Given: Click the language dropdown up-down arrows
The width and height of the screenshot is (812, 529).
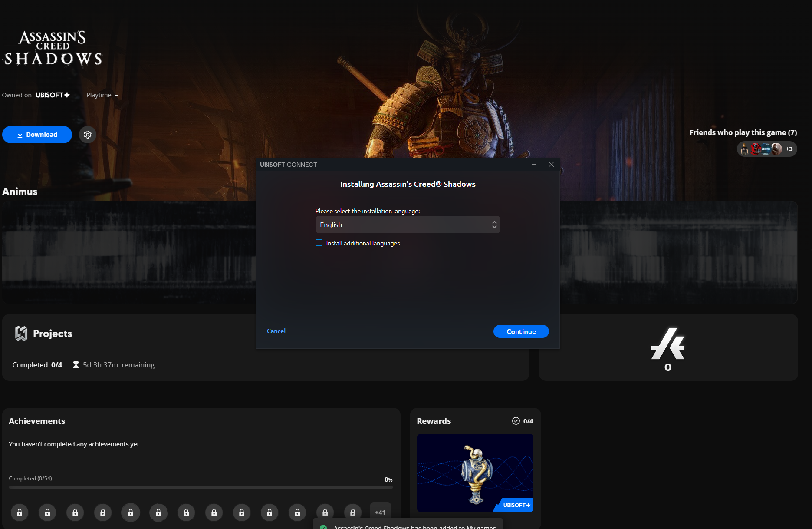Looking at the screenshot, I should (494, 225).
